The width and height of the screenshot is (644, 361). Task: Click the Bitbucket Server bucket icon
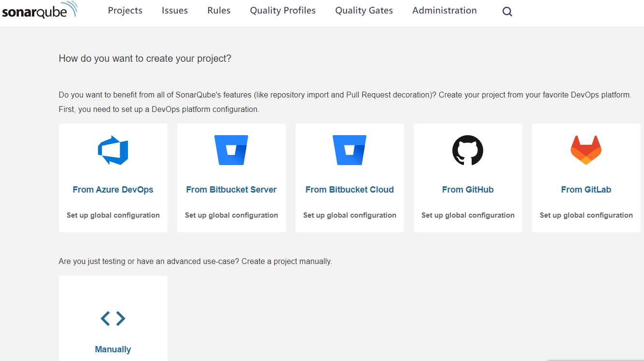[231, 150]
